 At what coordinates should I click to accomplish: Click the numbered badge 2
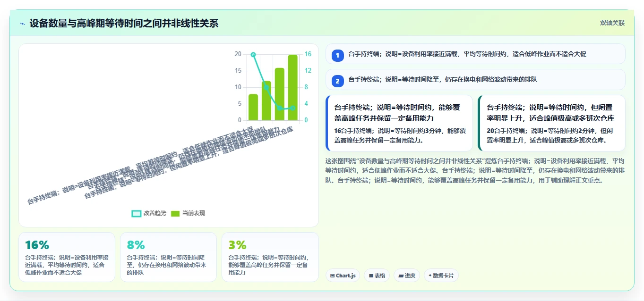(x=337, y=81)
